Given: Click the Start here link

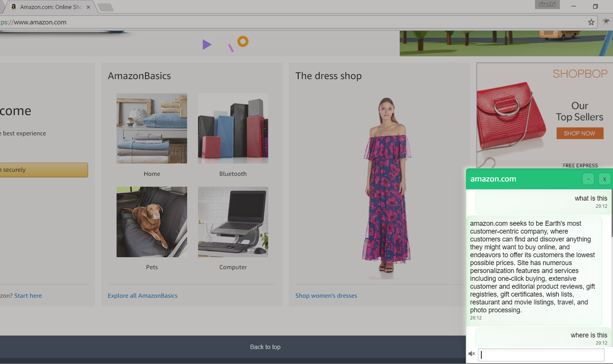Looking at the screenshot, I should click(x=28, y=296).
